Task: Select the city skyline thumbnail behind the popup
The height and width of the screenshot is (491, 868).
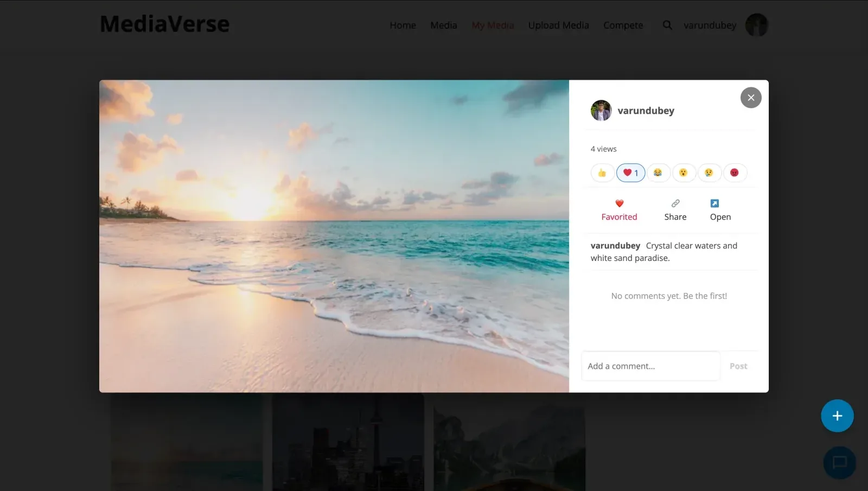Action: 348,442
